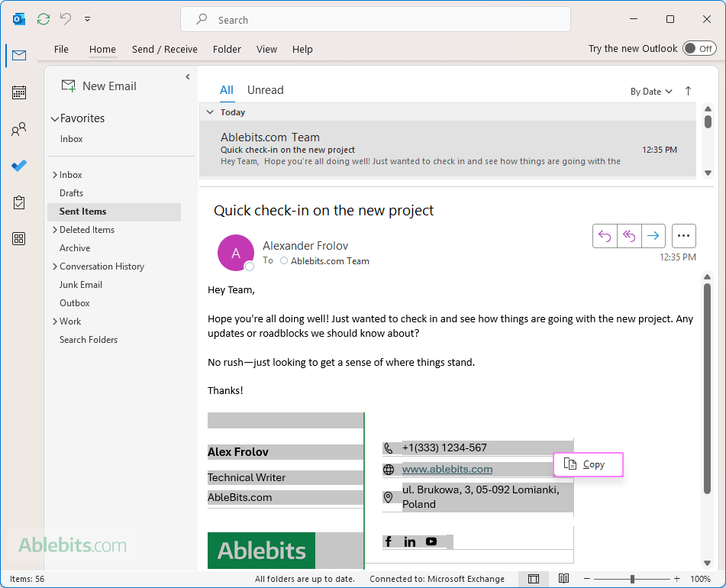Viewport: 726px width, 588px height.
Task: Open the More actions ellipsis button
Action: (x=683, y=236)
